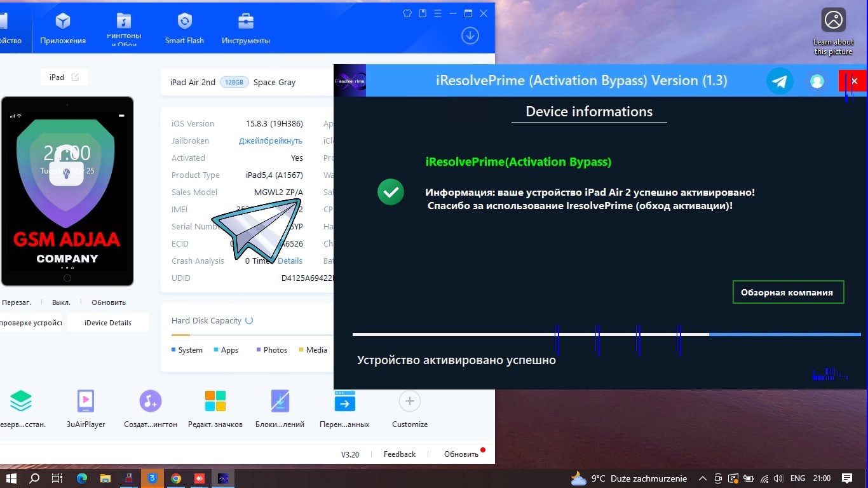Click the user profile icon in iResolvePrime

(817, 81)
